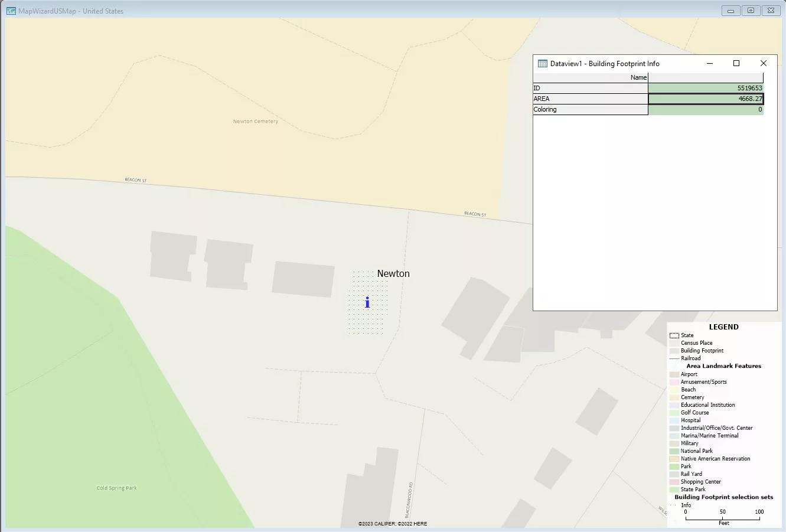
Task: Close the Dataview1 Building Footprint Info window
Action: pos(763,63)
